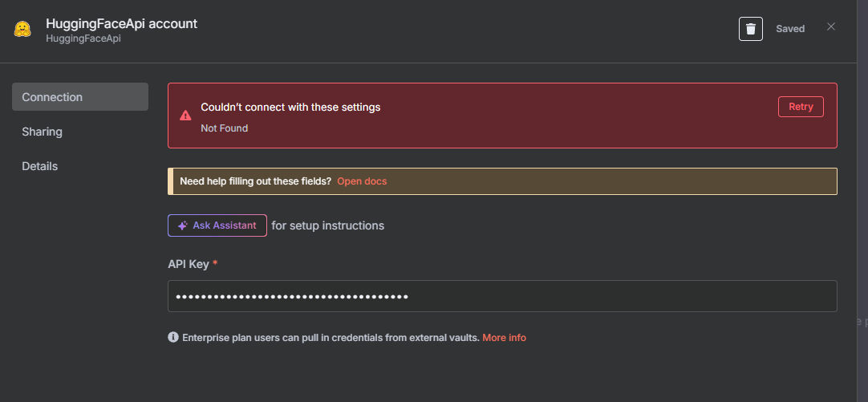Close the credential dialog with X
This screenshot has height=402, width=868.
click(831, 26)
